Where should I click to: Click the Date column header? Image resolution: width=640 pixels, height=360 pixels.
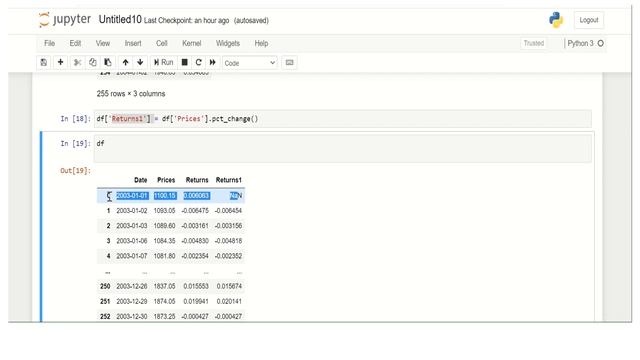pos(140,180)
